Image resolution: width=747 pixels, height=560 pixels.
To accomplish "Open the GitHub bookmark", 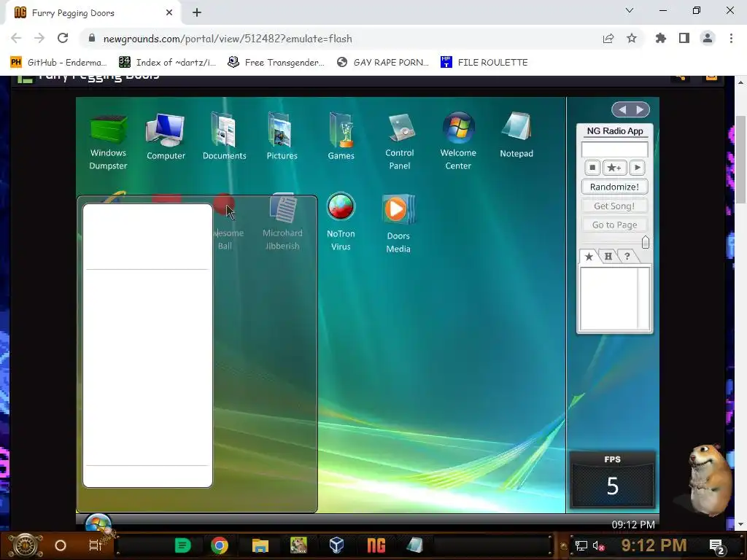I will (58, 63).
